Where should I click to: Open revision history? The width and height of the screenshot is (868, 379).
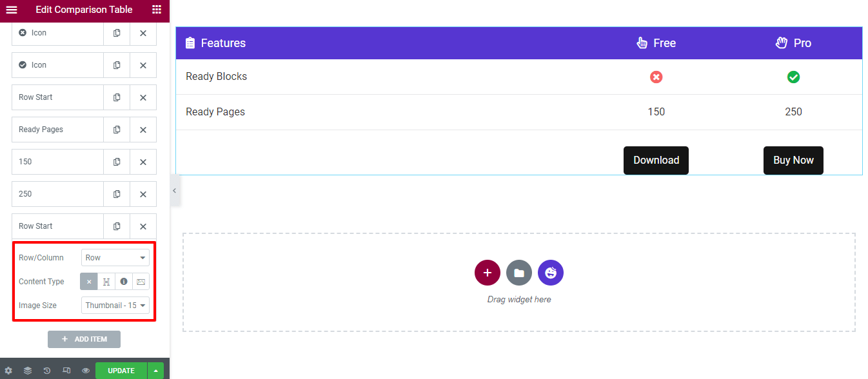pos(47,371)
